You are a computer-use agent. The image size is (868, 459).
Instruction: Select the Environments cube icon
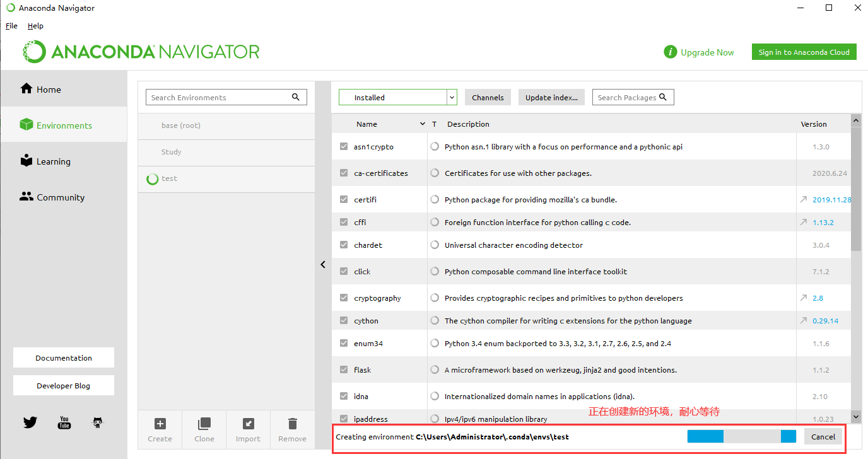[x=26, y=125]
